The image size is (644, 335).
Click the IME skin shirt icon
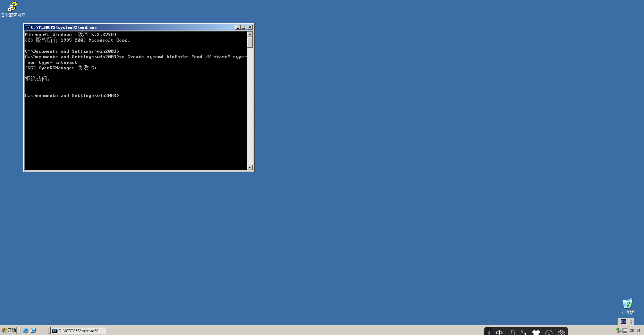pyautogui.click(x=536, y=332)
